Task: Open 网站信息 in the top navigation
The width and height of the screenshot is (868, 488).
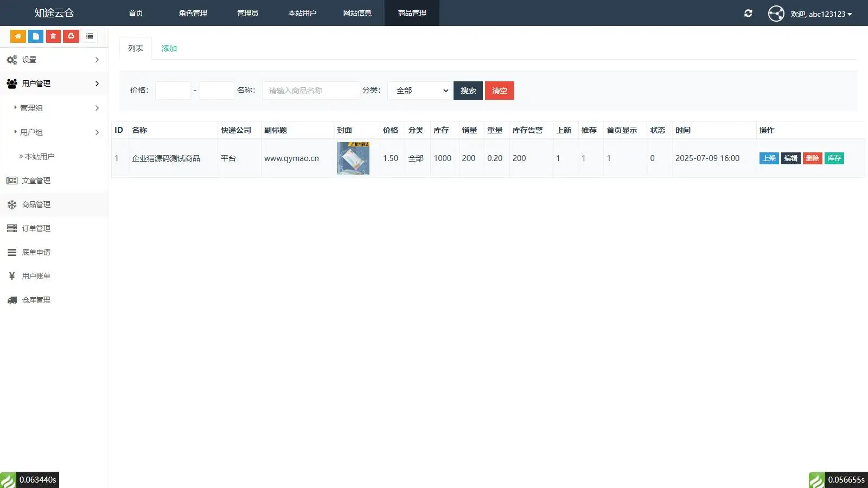Action: [357, 13]
